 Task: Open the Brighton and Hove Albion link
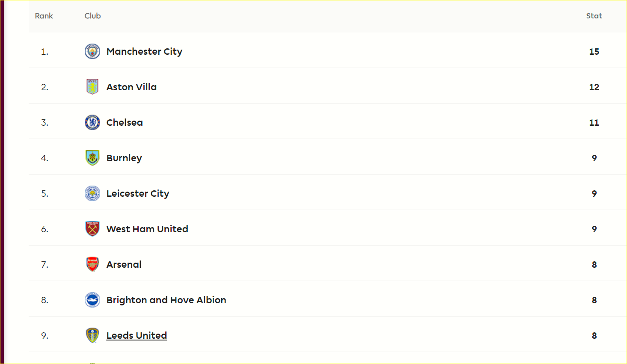pos(166,300)
